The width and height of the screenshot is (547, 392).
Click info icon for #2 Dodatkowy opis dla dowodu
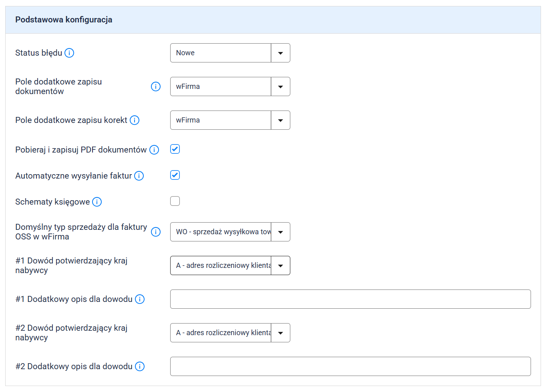(x=140, y=366)
